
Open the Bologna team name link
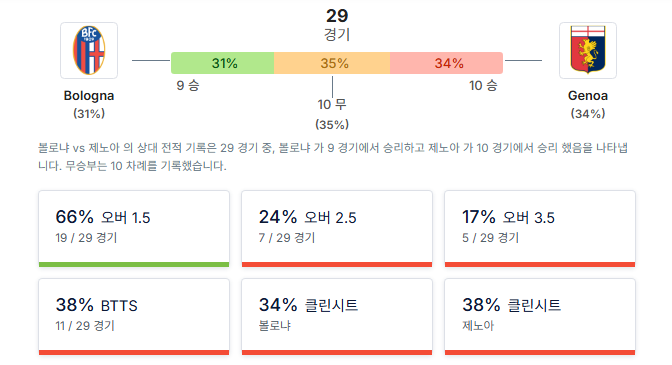89,96
